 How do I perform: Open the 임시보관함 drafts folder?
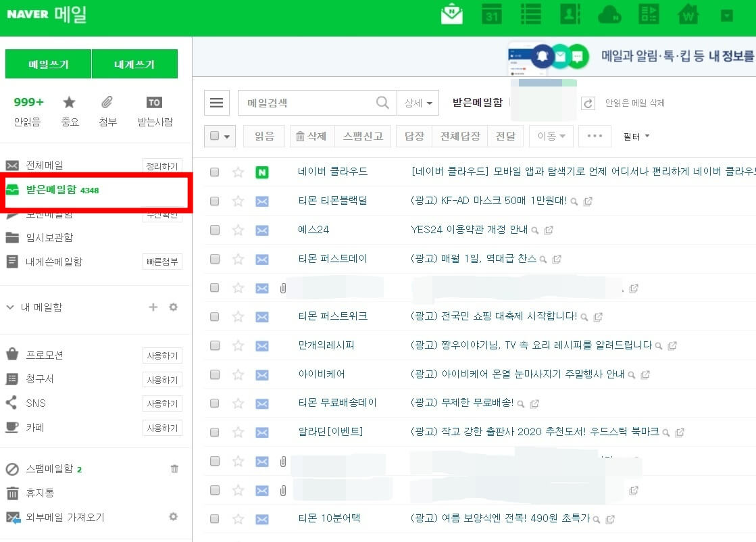pos(49,238)
